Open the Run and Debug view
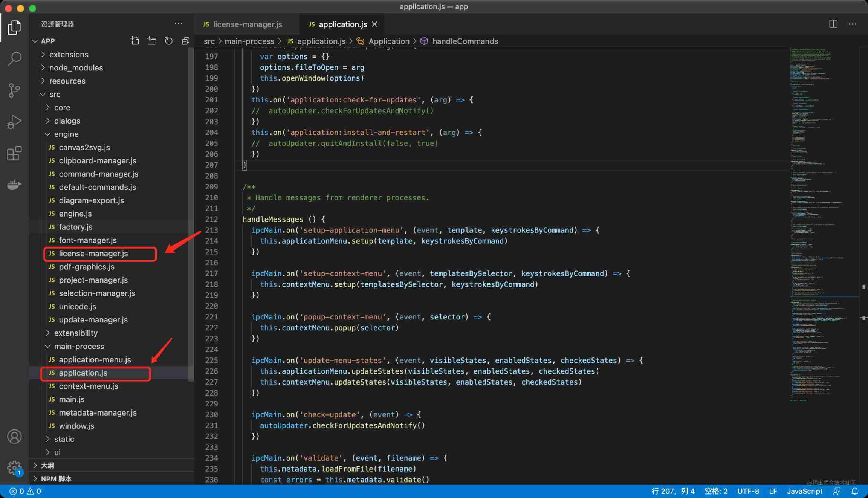 point(14,122)
